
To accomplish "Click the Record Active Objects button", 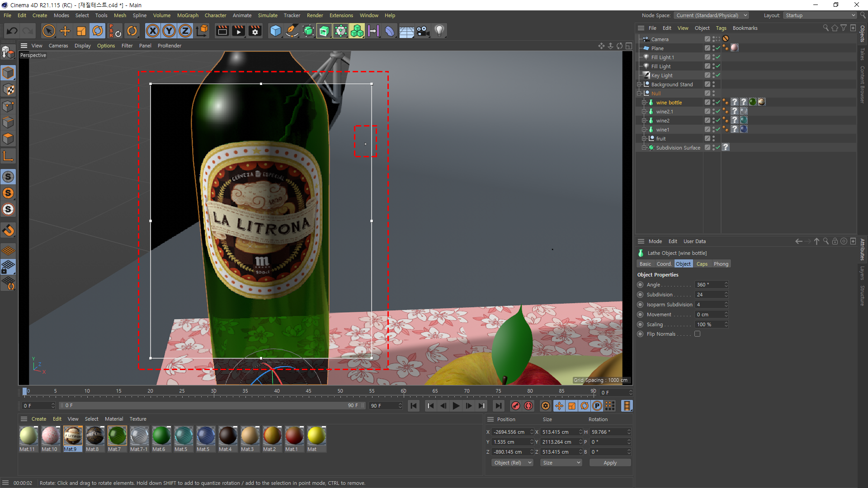I will point(515,406).
